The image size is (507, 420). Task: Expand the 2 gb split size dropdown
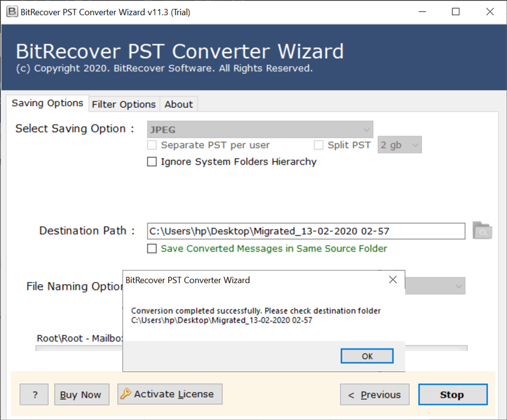[x=400, y=145]
